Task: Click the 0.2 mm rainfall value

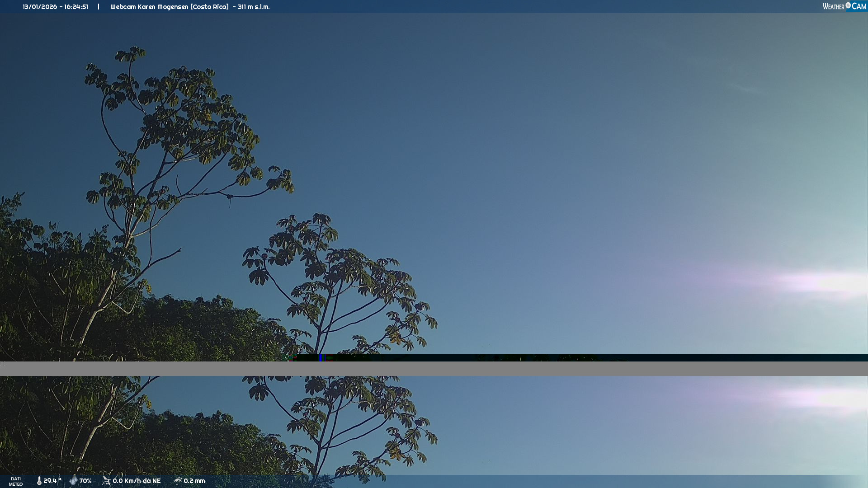Action: click(x=194, y=481)
